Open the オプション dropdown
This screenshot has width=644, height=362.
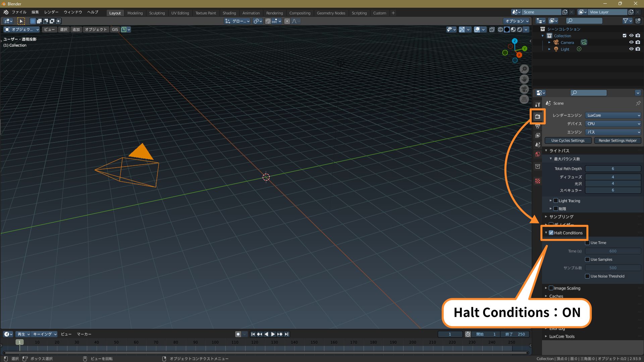pyautogui.click(x=517, y=21)
